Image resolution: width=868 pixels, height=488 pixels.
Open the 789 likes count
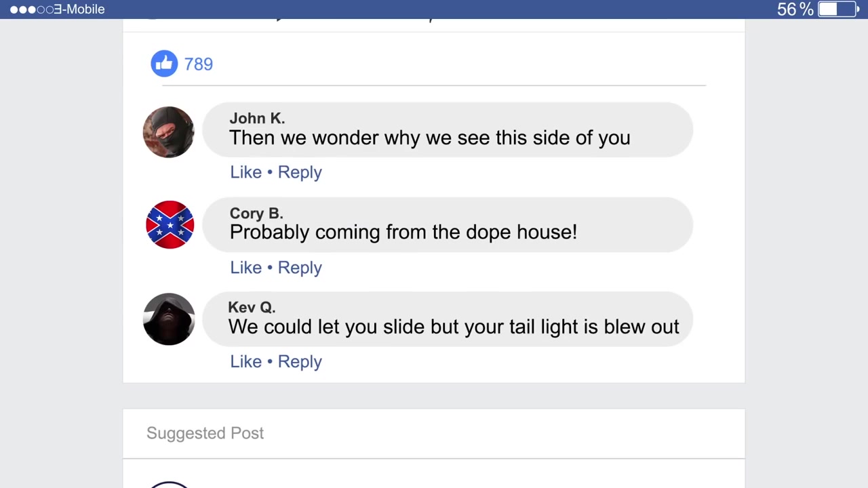pos(198,64)
